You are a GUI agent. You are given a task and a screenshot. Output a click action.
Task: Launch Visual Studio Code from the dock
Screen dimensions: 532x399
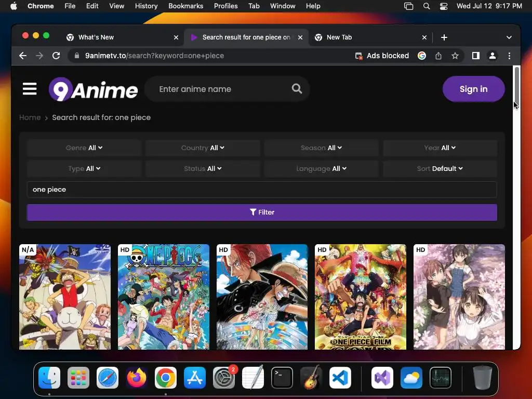[340, 378]
